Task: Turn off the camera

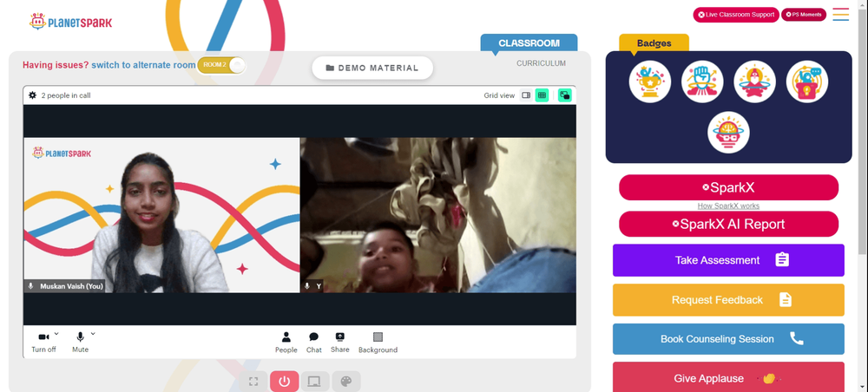Action: point(43,342)
